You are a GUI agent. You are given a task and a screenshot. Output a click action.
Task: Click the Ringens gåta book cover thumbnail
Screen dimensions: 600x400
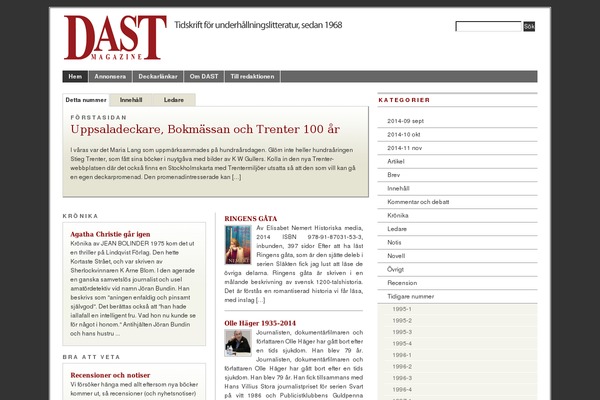pyautogui.click(x=238, y=245)
